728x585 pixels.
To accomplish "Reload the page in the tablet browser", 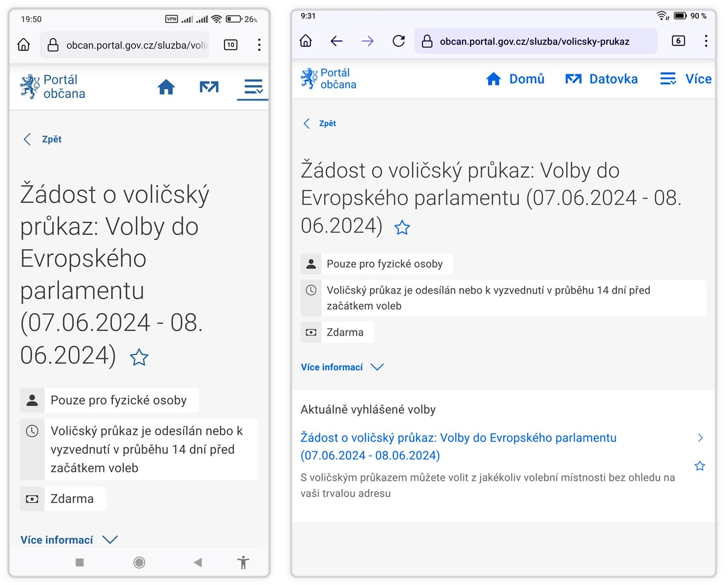I will [x=399, y=41].
